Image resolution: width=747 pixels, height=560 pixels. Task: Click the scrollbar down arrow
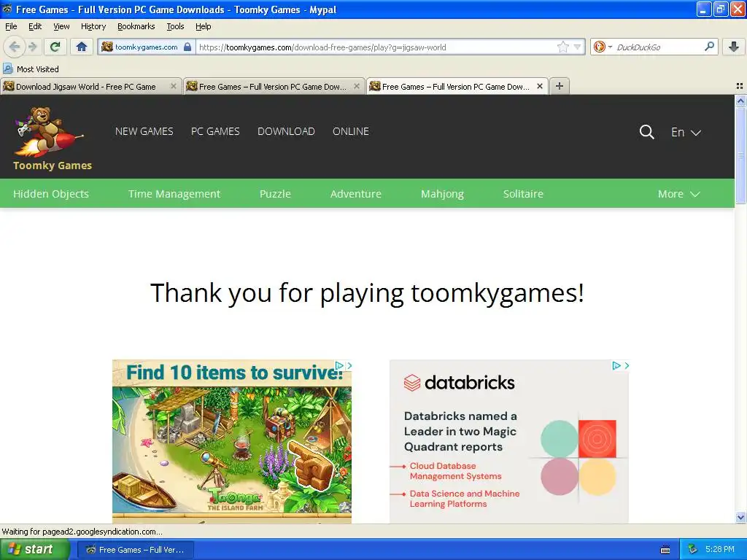point(740,517)
